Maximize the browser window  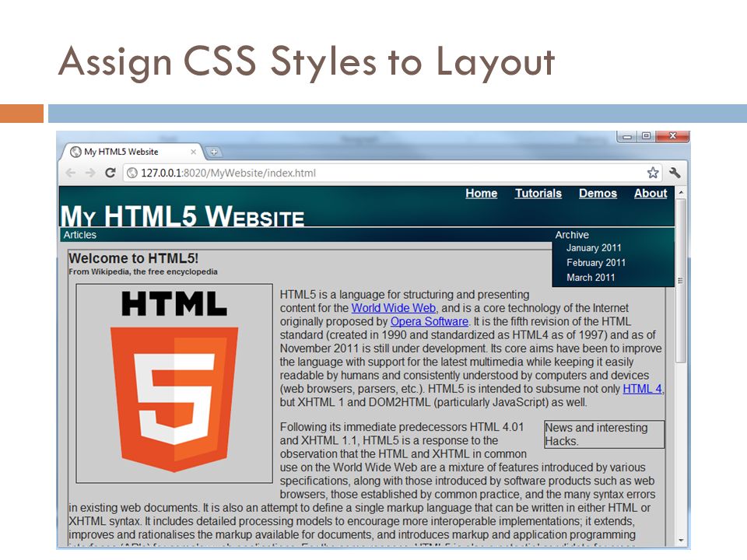click(646, 136)
